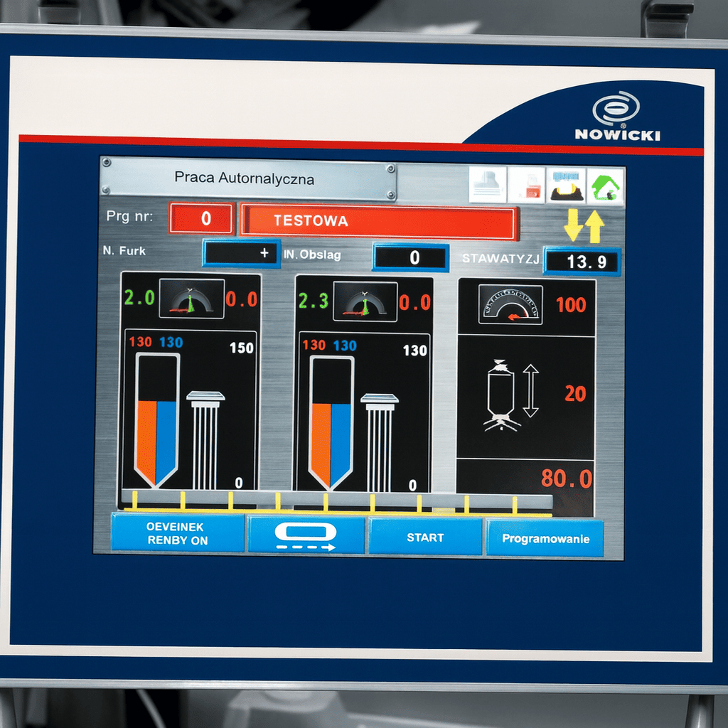Tap the N. Furk plus field
This screenshot has width=728, height=728.
point(241,254)
